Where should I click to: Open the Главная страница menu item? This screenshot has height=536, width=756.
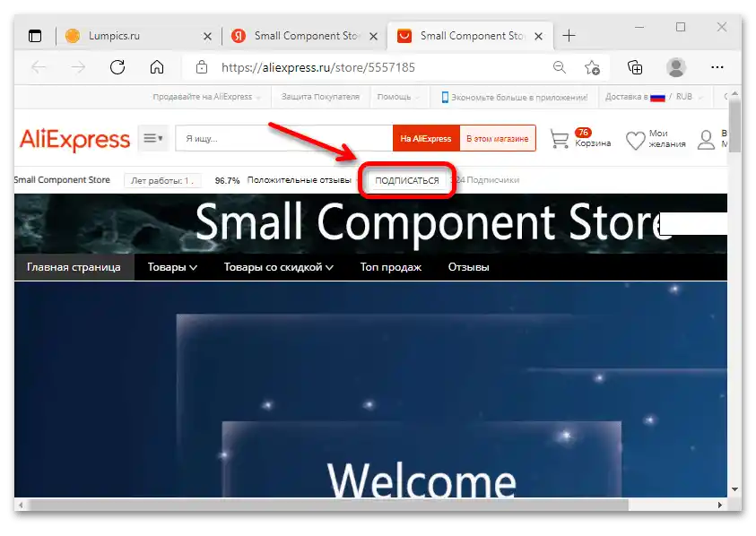74,267
